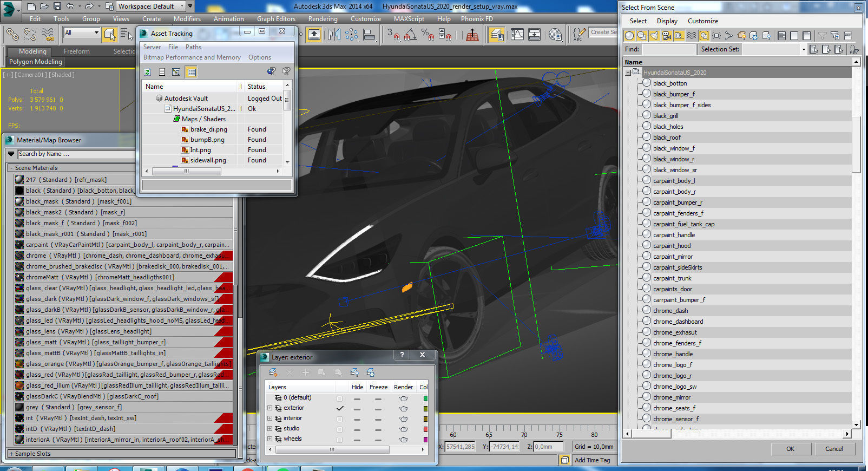Expand the exterior layer in Layer dialog
868x471 pixels.
click(x=269, y=408)
